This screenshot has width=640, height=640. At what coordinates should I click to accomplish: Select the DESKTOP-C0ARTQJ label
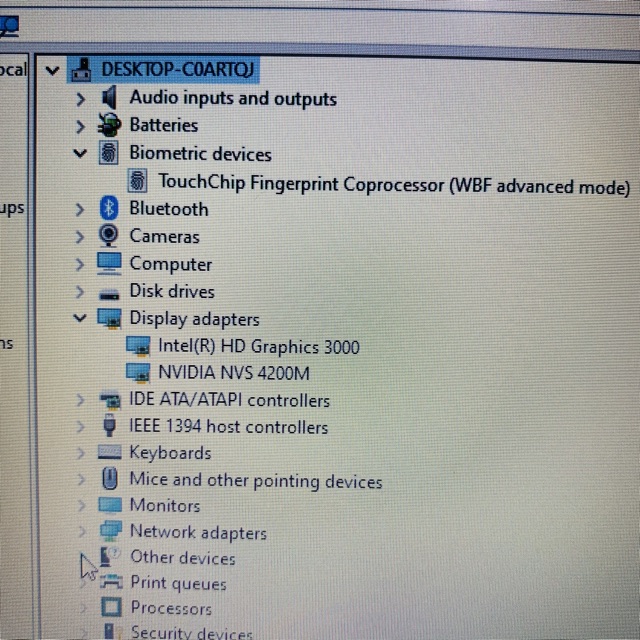pyautogui.click(x=178, y=70)
